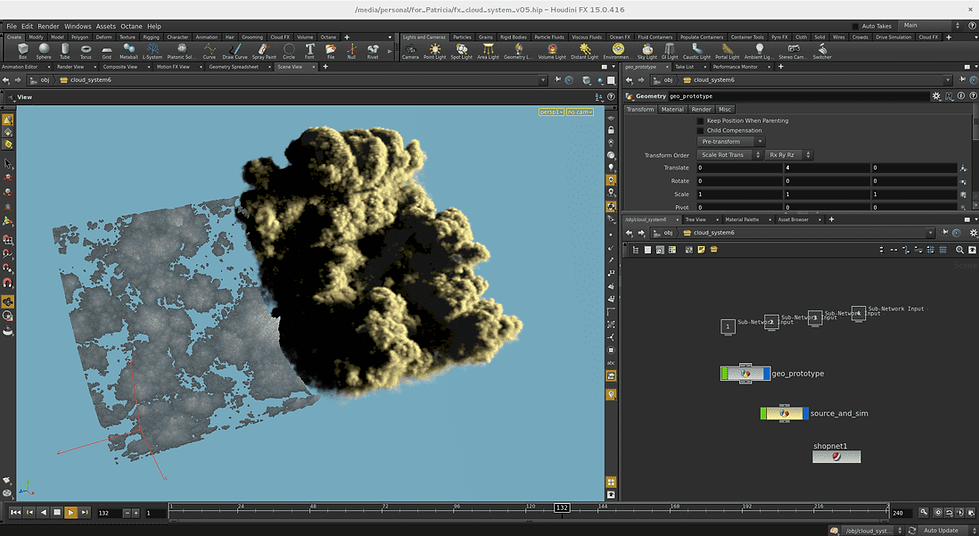The width and height of the screenshot is (979, 536).
Task: Open the Pyro FX shelf tab
Action: [x=779, y=37]
